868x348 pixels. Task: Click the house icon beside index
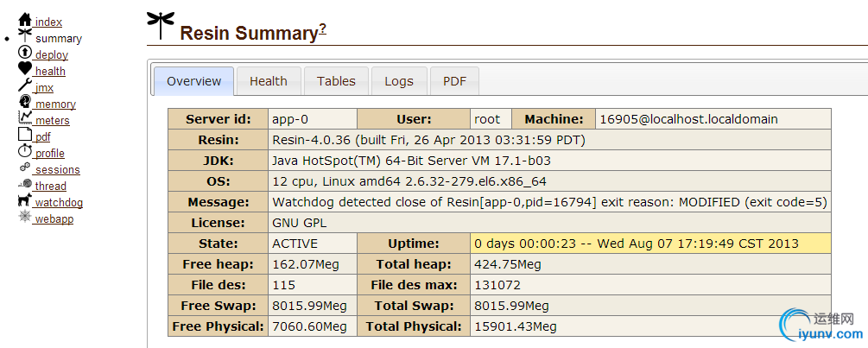(x=25, y=20)
